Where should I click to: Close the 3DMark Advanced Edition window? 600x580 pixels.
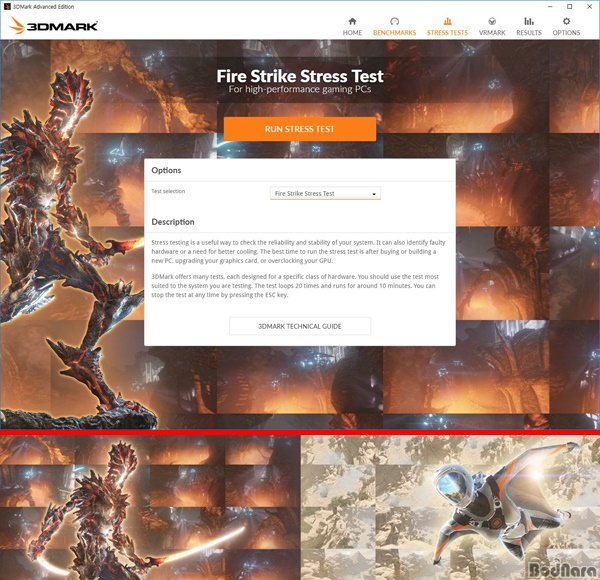(589, 6)
